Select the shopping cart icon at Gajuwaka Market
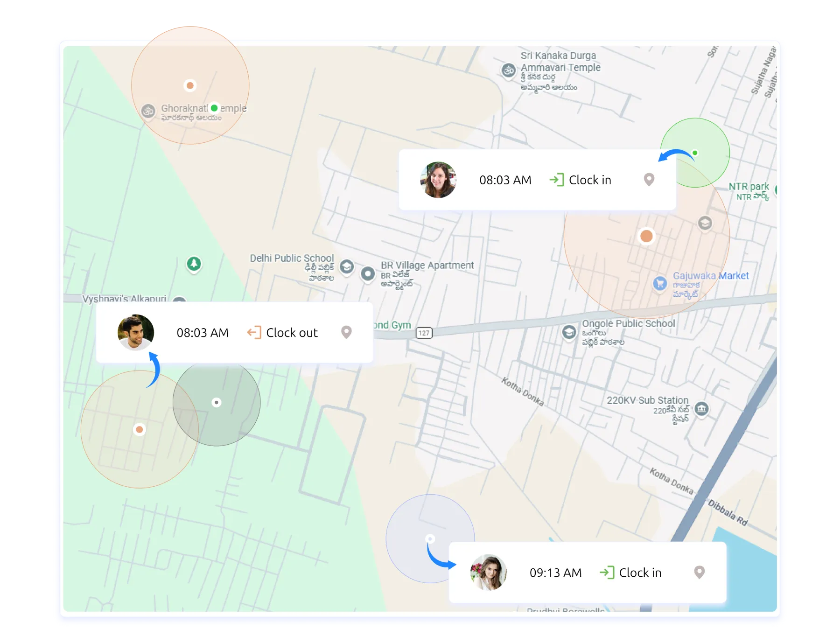The image size is (840, 643). pos(659,284)
